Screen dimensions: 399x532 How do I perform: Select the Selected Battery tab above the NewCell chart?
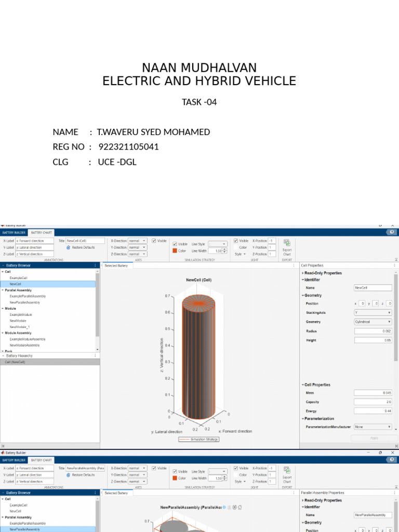116,265
